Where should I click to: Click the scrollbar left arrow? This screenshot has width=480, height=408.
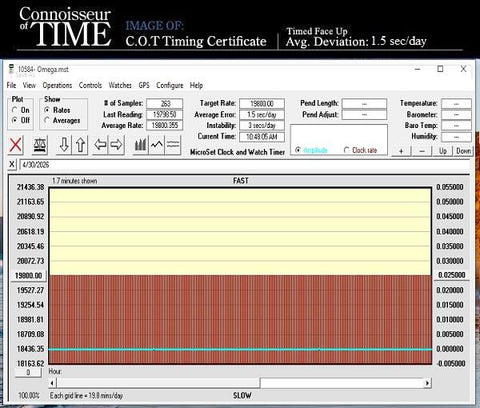[x=52, y=383]
